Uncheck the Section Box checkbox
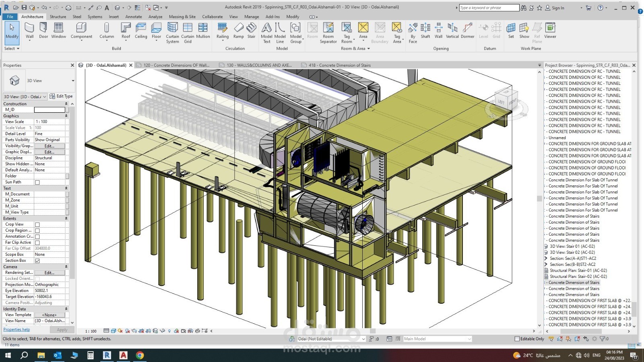Screen dimensions: 644x362 pyautogui.click(x=37, y=261)
